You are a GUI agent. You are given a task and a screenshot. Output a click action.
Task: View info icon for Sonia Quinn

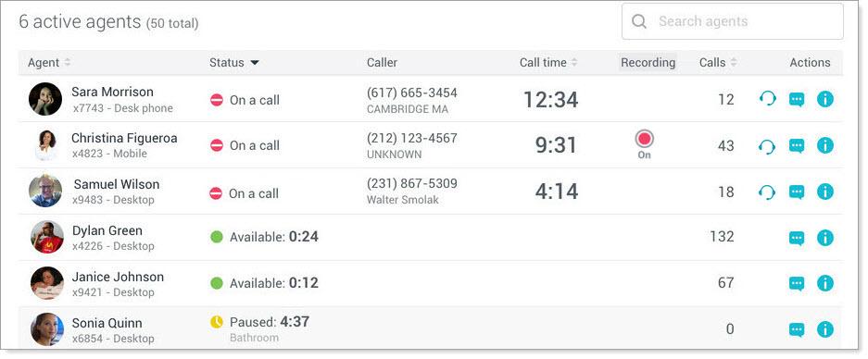824,329
